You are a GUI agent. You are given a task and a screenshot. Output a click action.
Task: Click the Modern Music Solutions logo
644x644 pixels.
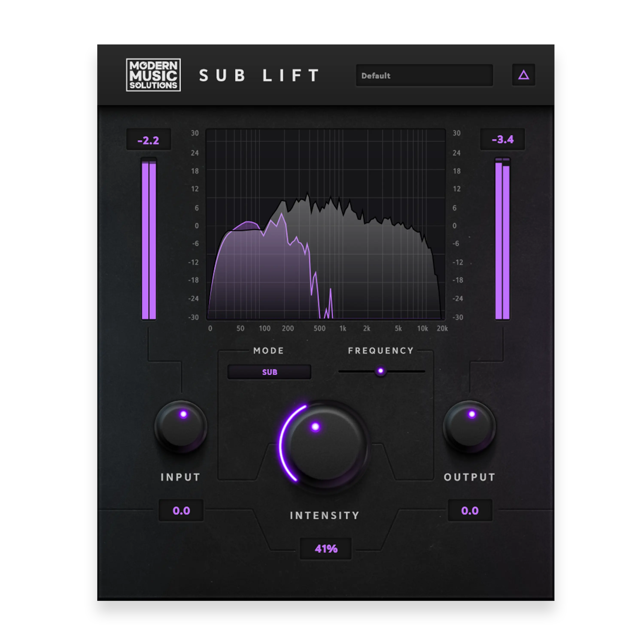pos(153,75)
